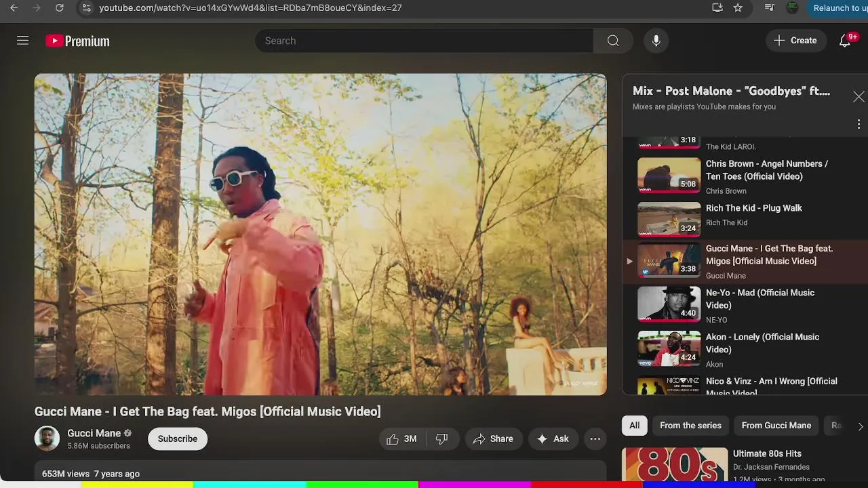The image size is (868, 488).
Task: Open Gucci Mane channel avatar
Action: click(47, 439)
